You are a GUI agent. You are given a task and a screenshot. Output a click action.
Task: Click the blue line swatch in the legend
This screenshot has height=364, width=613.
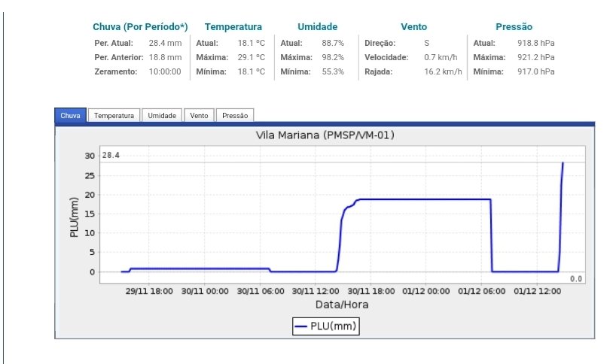tap(301, 326)
